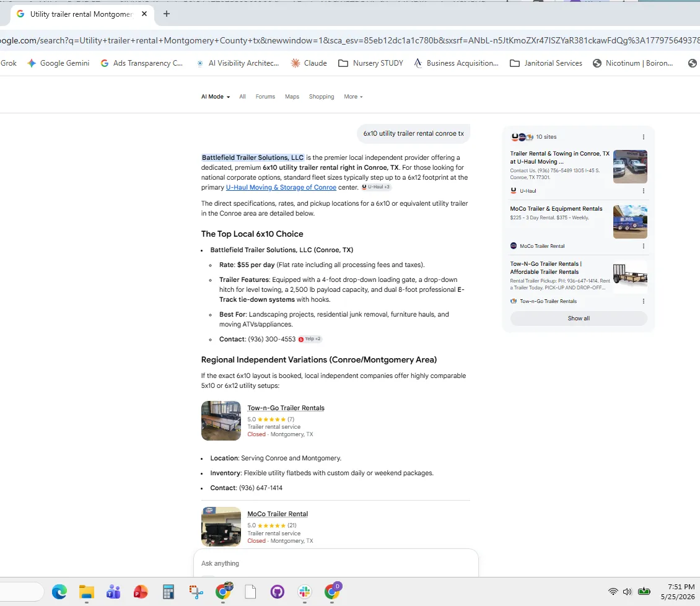Open the GitHub Desktop taskbar icon
This screenshot has height=606, width=700.
point(278,592)
